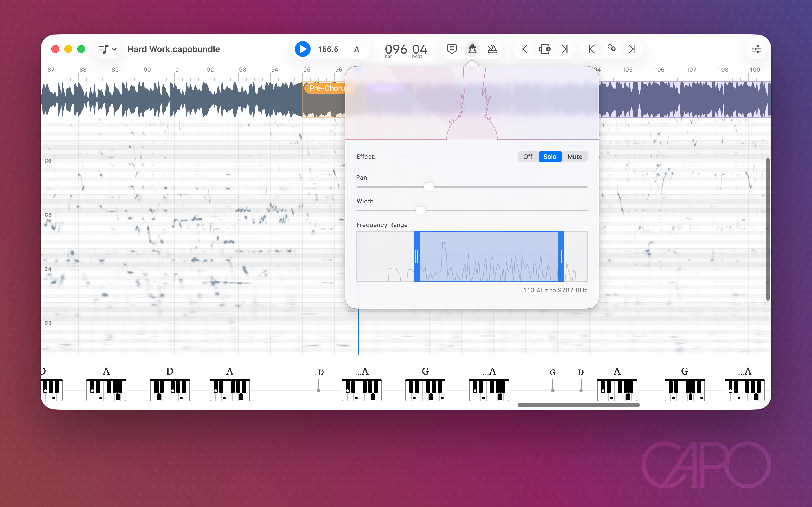Open the notation view dropdown
812x507 pixels.
pos(108,49)
